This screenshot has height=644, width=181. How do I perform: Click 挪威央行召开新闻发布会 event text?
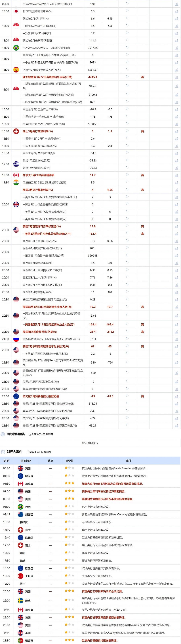pyautogui.click(x=97, y=561)
